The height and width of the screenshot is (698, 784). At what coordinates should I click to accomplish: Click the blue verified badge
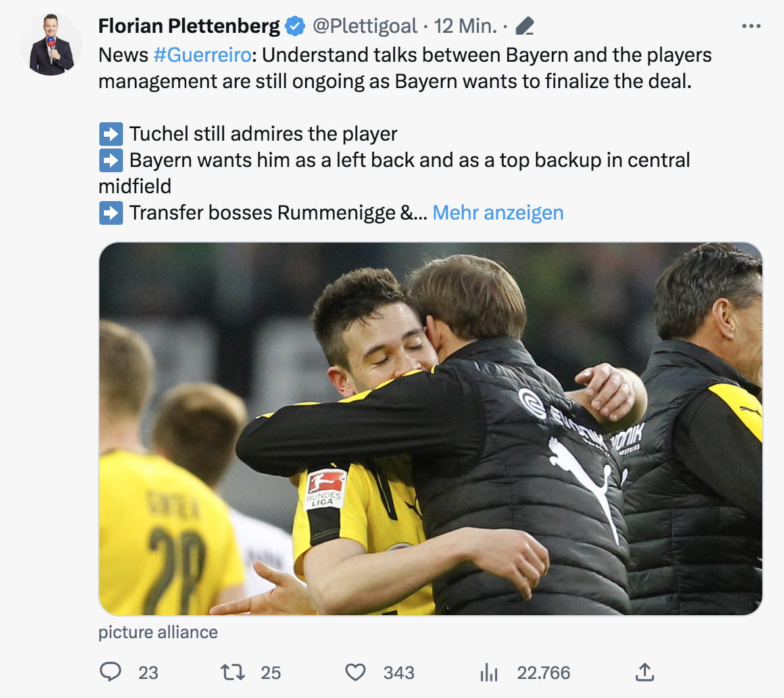tap(295, 26)
